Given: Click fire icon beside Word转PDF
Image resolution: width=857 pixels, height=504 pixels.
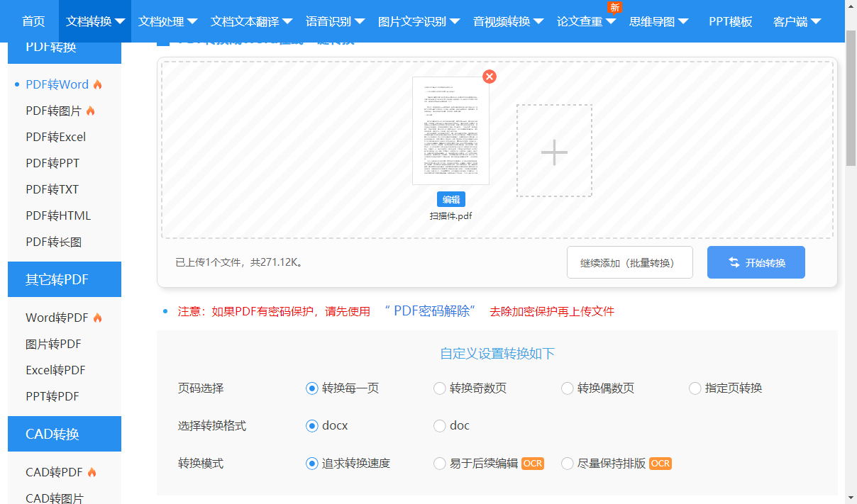Looking at the screenshot, I should [97, 318].
